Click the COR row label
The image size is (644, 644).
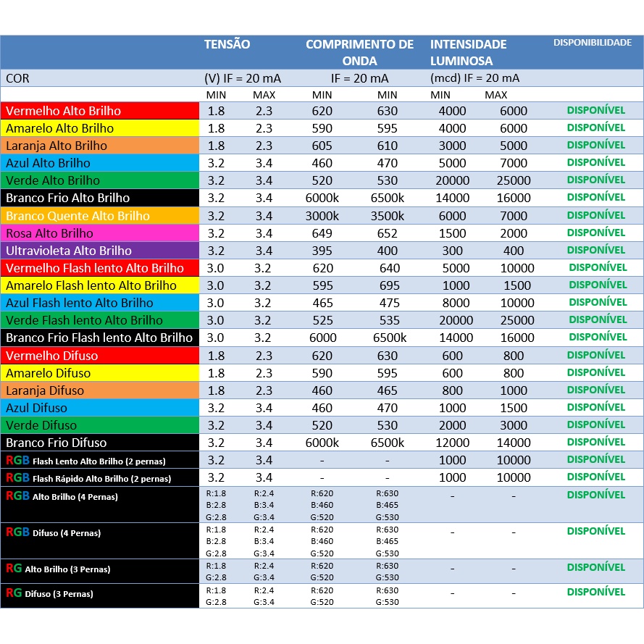coord(17,78)
